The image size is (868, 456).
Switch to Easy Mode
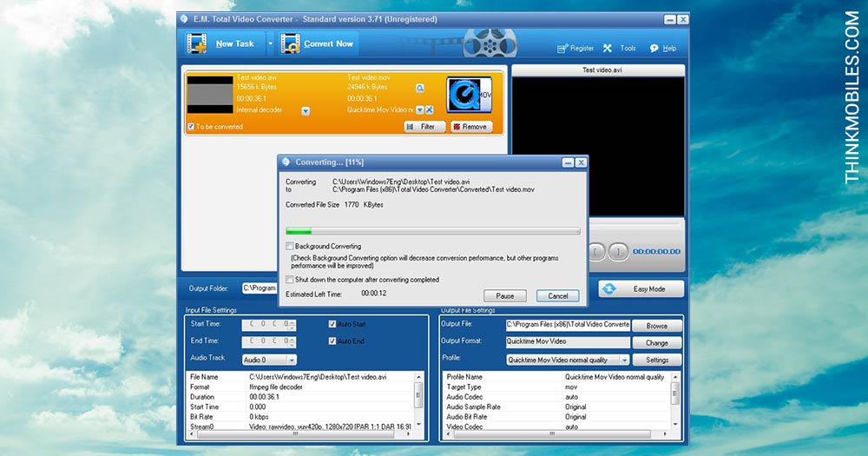[x=641, y=289]
